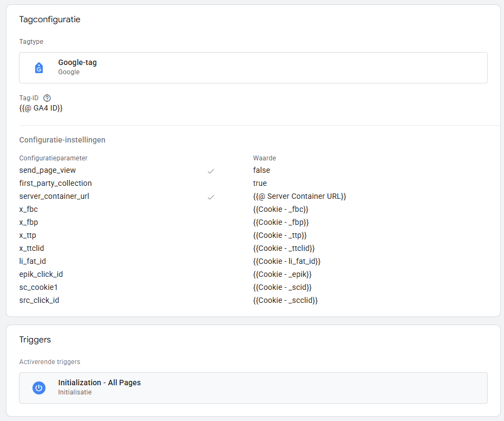Click the li_fat_id parameter name
This screenshot has height=421, width=504.
(x=32, y=261)
